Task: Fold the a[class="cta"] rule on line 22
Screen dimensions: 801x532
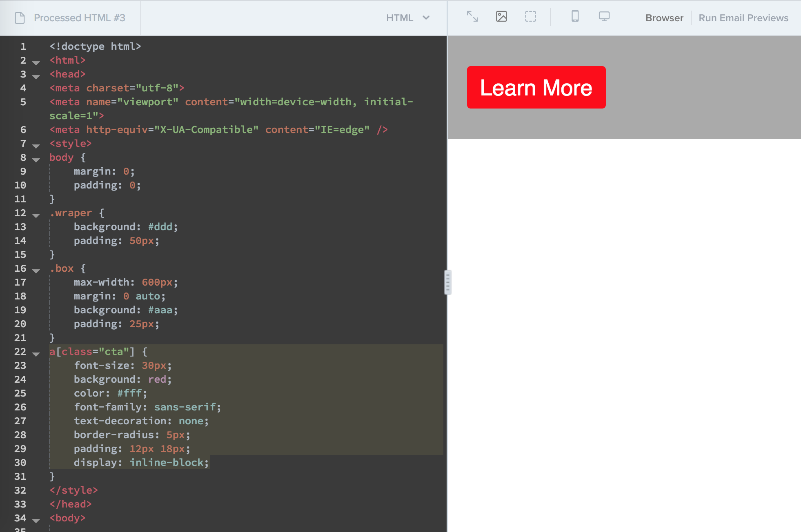Action: click(x=36, y=354)
